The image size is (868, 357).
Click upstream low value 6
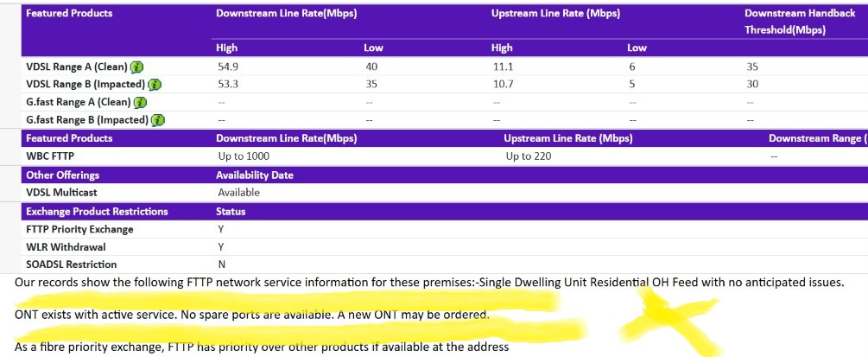(632, 67)
